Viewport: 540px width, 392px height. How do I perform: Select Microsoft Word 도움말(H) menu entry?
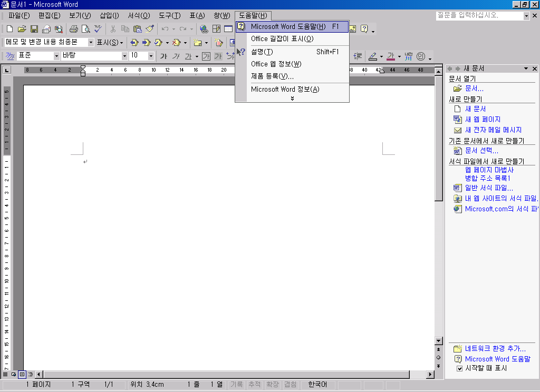pos(292,26)
